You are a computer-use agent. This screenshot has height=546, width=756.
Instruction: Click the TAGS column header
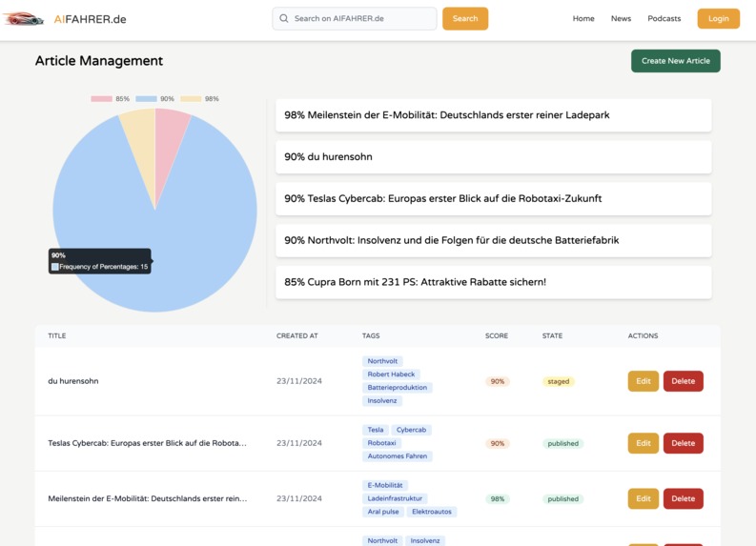(x=371, y=335)
